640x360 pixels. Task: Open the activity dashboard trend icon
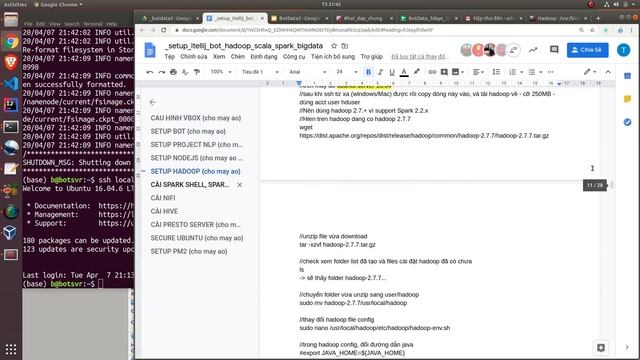click(x=533, y=50)
